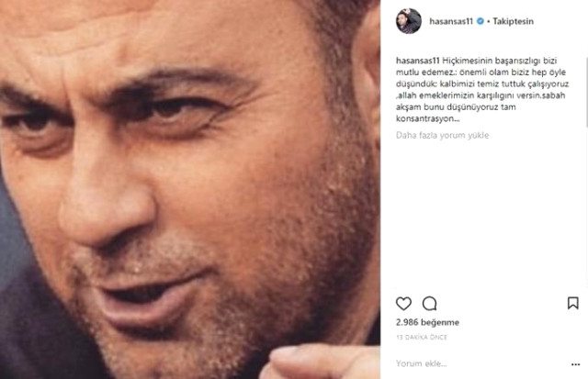The image size is (588, 379).
Task: Open the 13 dakika önce timestamp
Action: pos(422,338)
